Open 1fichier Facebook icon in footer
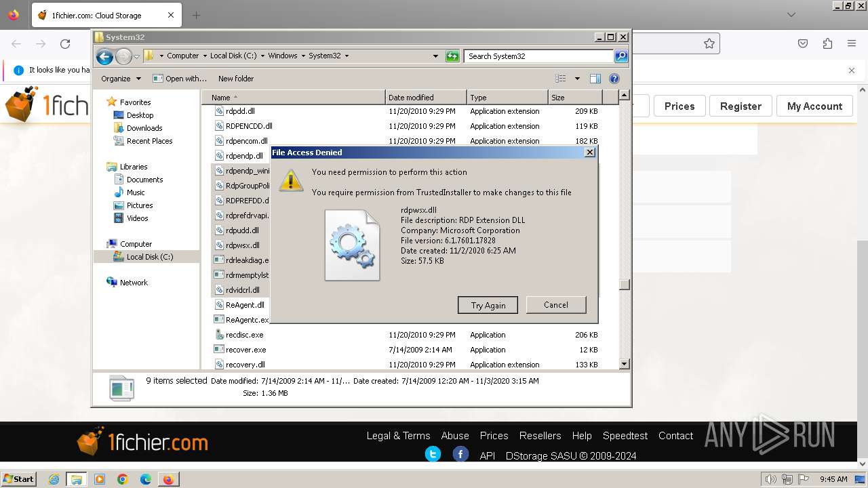Screen dimensions: 868x488 pyautogui.click(x=460, y=454)
